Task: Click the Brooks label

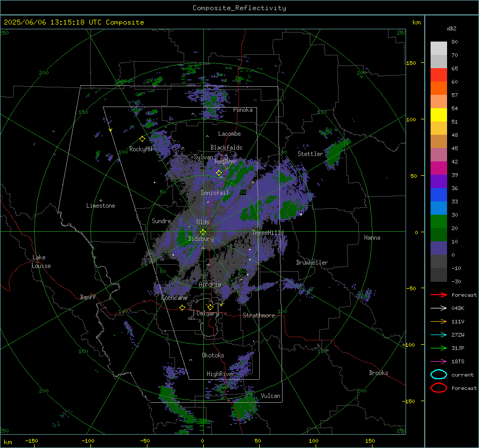Action: click(378, 373)
